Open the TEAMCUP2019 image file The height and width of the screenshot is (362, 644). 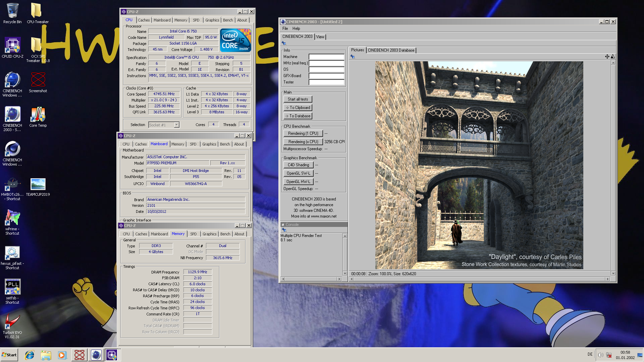coord(38,187)
